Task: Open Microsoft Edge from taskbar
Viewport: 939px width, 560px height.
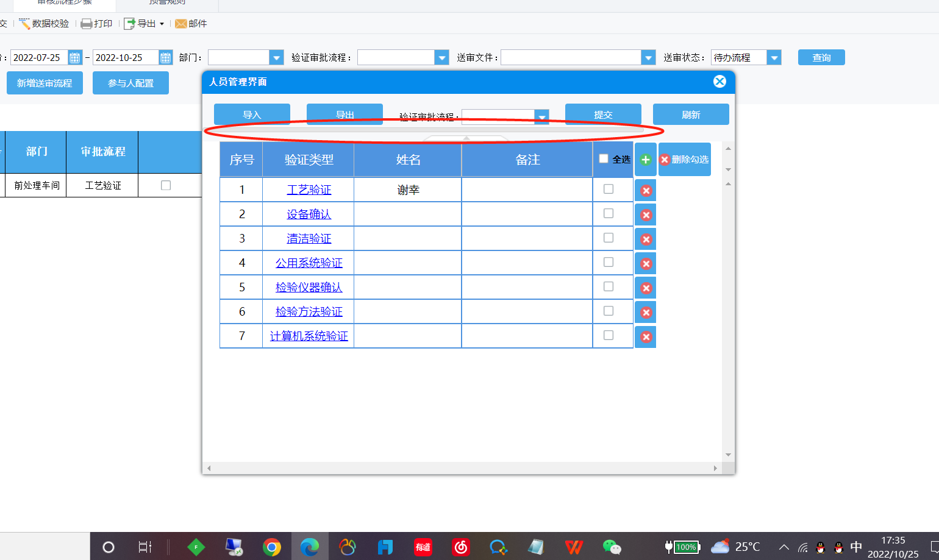Action: click(x=310, y=547)
